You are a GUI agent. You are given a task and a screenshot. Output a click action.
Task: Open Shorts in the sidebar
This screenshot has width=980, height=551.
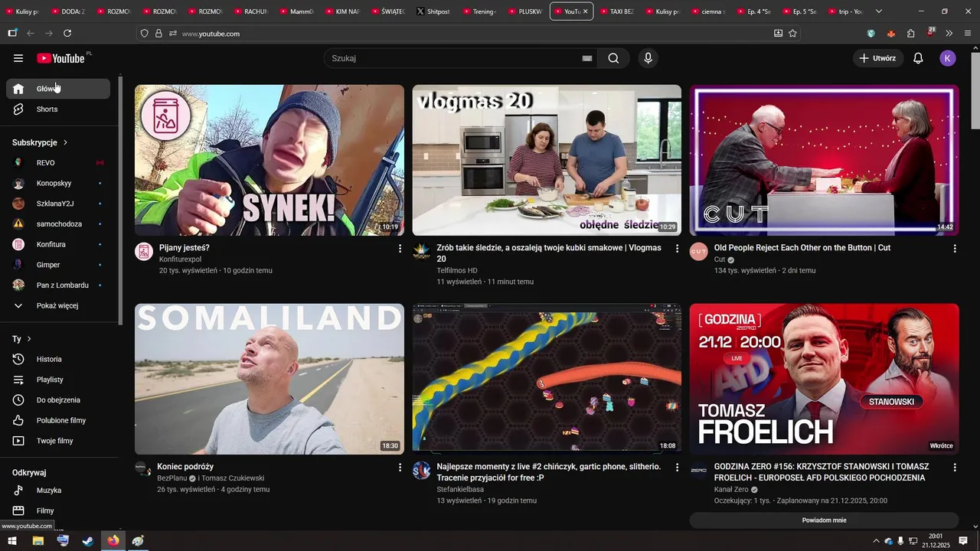point(58,109)
